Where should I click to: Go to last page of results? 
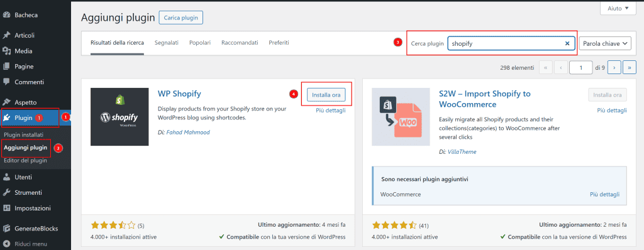coord(629,68)
